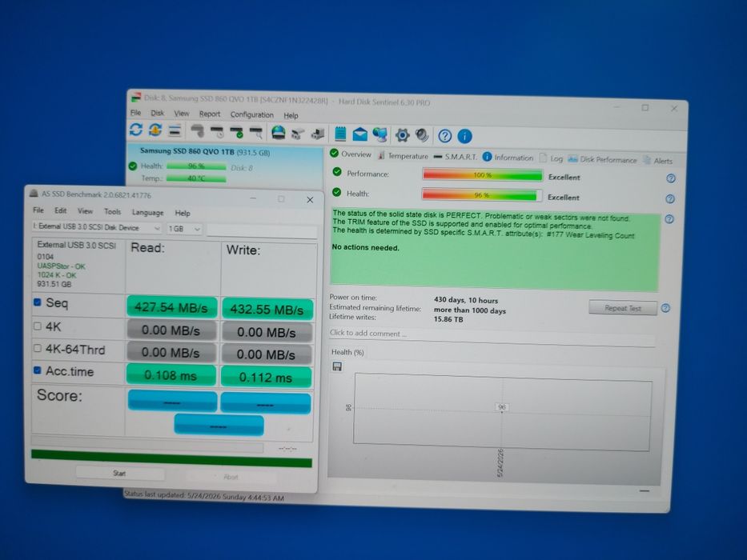Image resolution: width=747 pixels, height=560 pixels.
Task: Switch to the S.M.A.R.T. tab
Action: [x=455, y=157]
